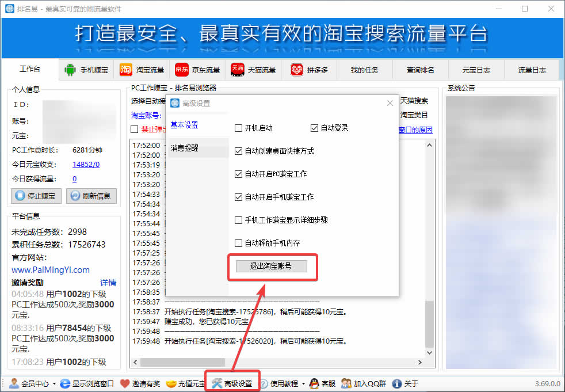Toggle 自动开启PC赚宝工作 checkbox

click(x=238, y=174)
